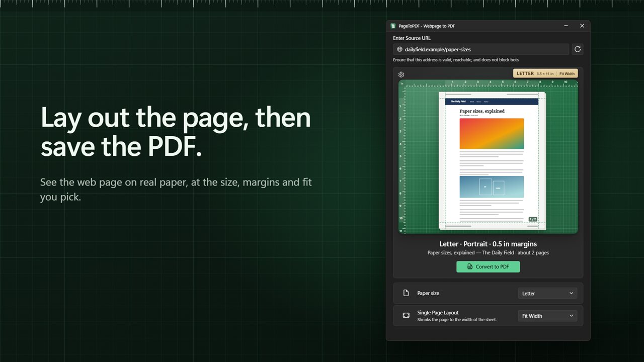Image resolution: width=644 pixels, height=362 pixels.
Task: Click the blue image in the page preview
Action: coord(492,187)
